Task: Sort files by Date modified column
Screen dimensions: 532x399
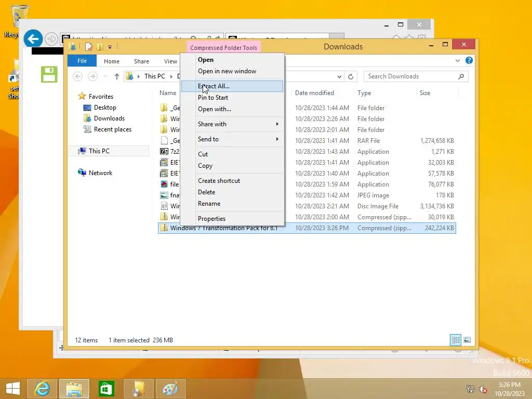Action: [314, 93]
